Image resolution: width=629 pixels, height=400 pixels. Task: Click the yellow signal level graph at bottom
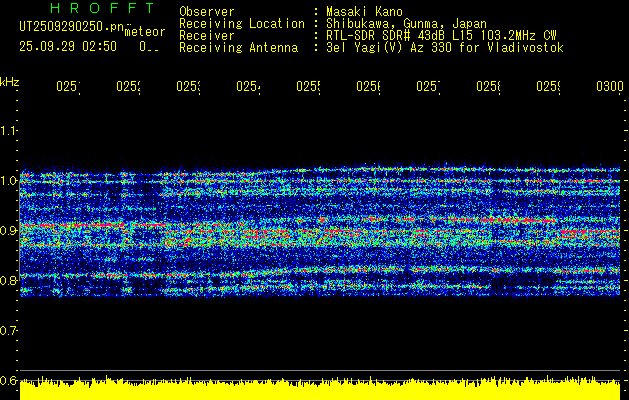[320, 388]
